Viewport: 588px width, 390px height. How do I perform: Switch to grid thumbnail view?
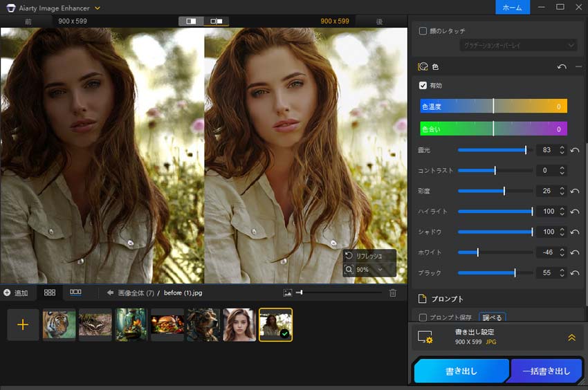tap(50, 292)
